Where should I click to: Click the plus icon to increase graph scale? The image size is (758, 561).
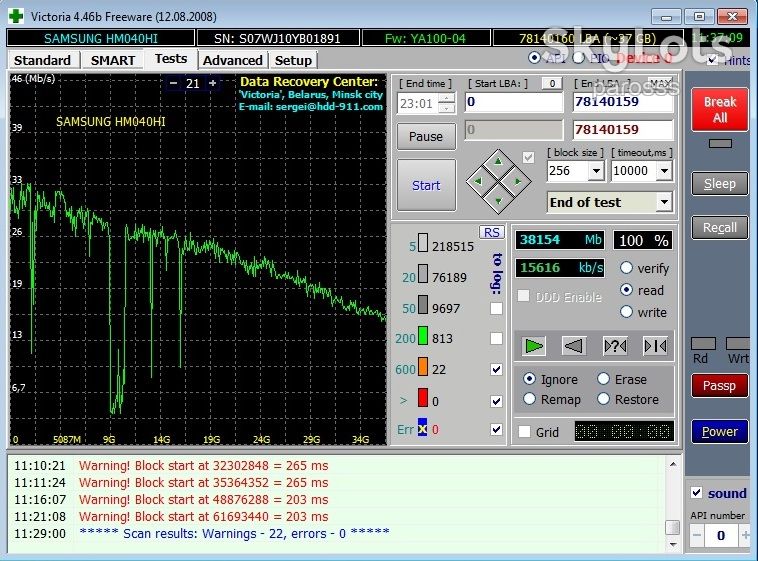(x=213, y=83)
